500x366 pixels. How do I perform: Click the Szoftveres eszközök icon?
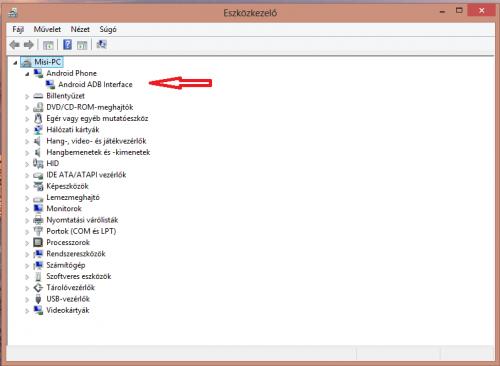point(38,277)
